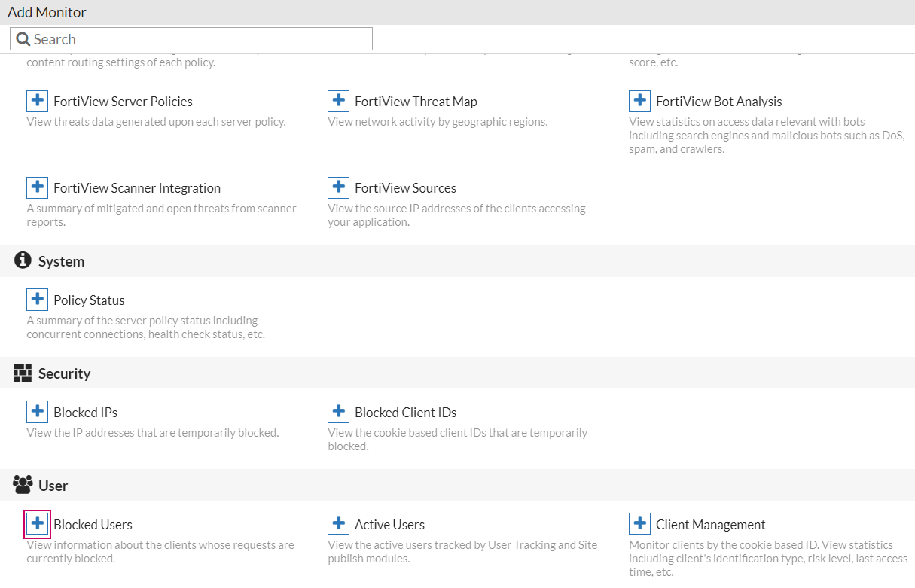The height and width of the screenshot is (588, 915).
Task: Click the Policy Status title text
Action: click(x=89, y=300)
